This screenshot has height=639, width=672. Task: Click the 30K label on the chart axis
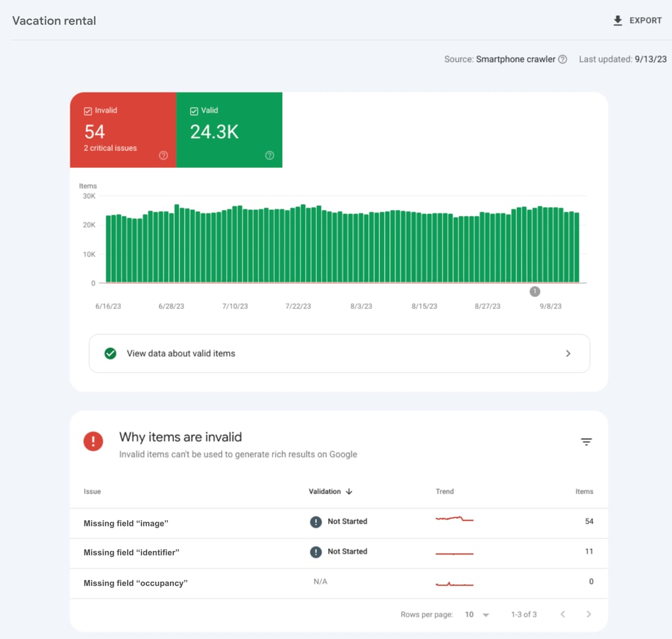(89, 196)
